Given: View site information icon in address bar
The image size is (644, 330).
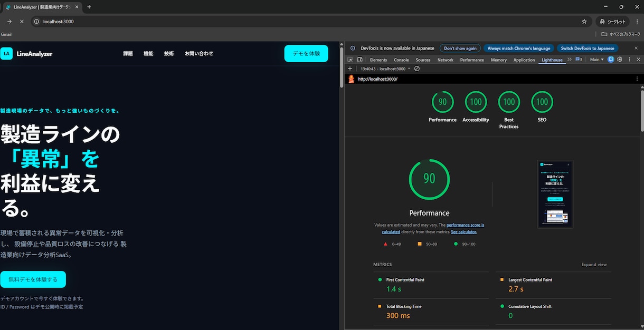Looking at the screenshot, I should (36, 22).
